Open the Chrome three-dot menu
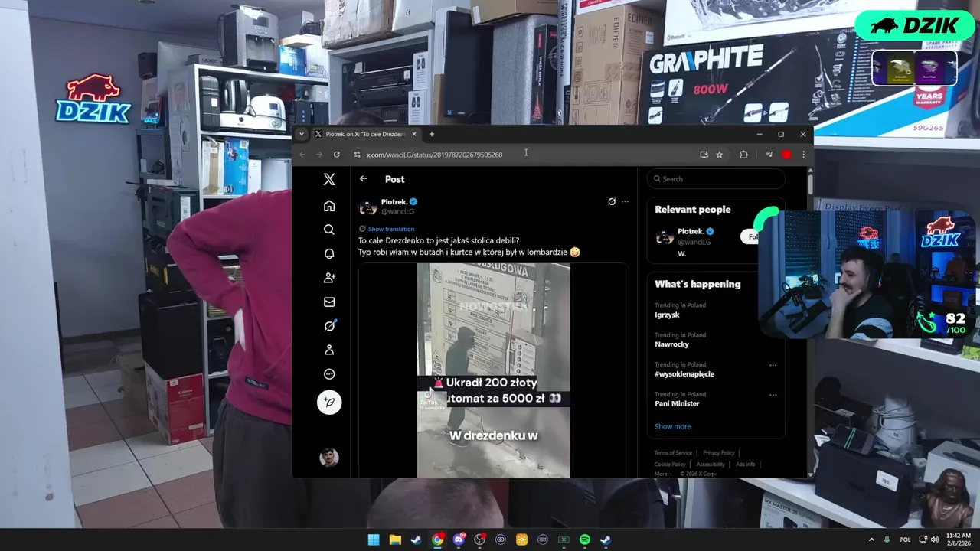The height and width of the screenshot is (551, 980). [x=803, y=155]
